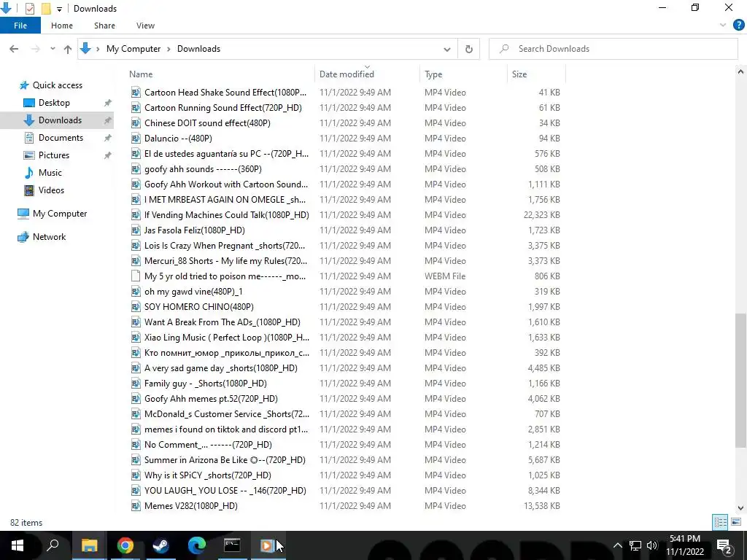The width and height of the screenshot is (747, 560).
Task: Click the blank WEBM file icon
Action: [136, 276]
